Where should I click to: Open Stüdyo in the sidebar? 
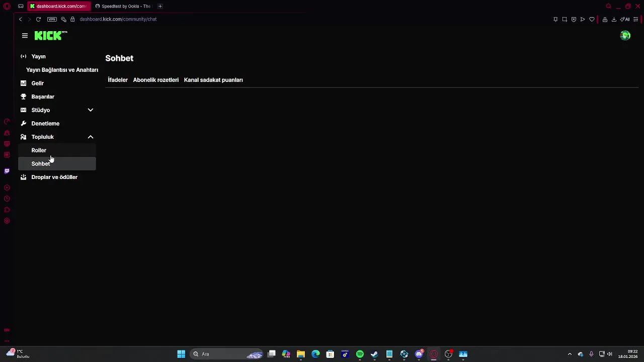click(41, 110)
